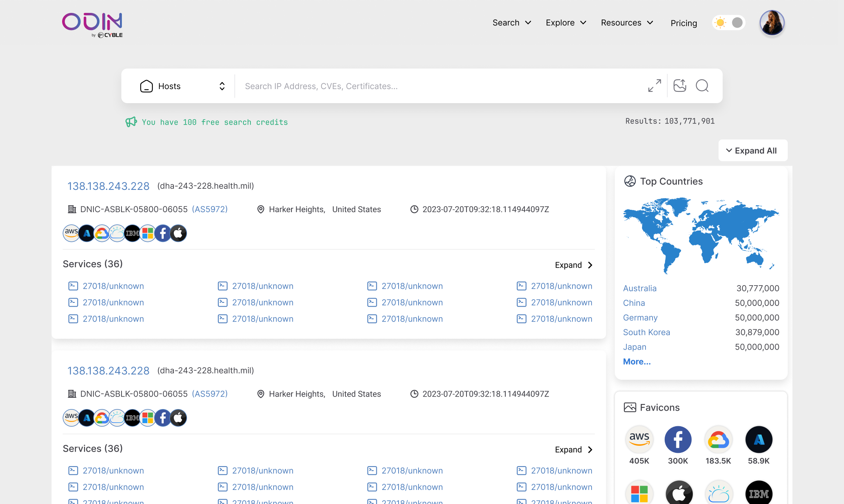Click the Google Cloud icon in the first result
This screenshot has height=504, width=844.
tap(102, 233)
